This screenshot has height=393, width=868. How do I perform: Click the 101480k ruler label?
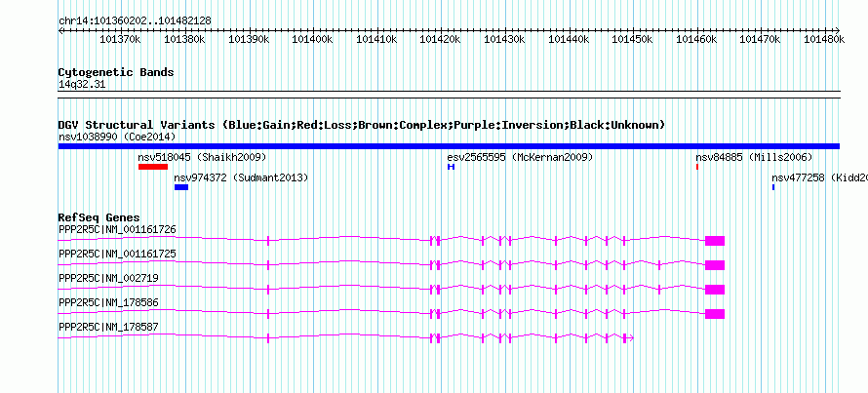(825, 39)
